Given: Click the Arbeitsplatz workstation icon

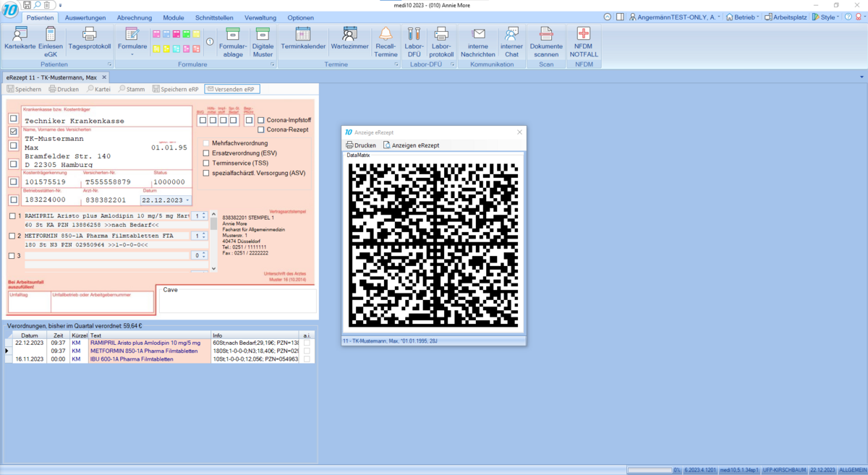Looking at the screenshot, I should point(786,17).
